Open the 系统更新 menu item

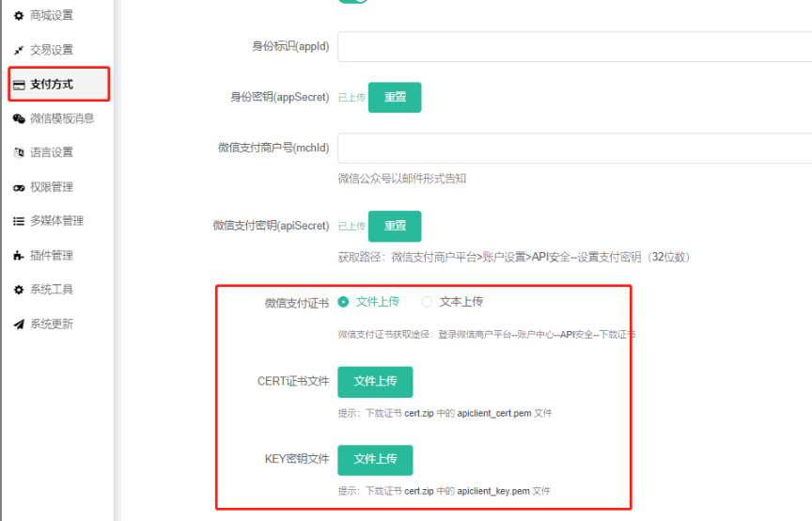51,324
